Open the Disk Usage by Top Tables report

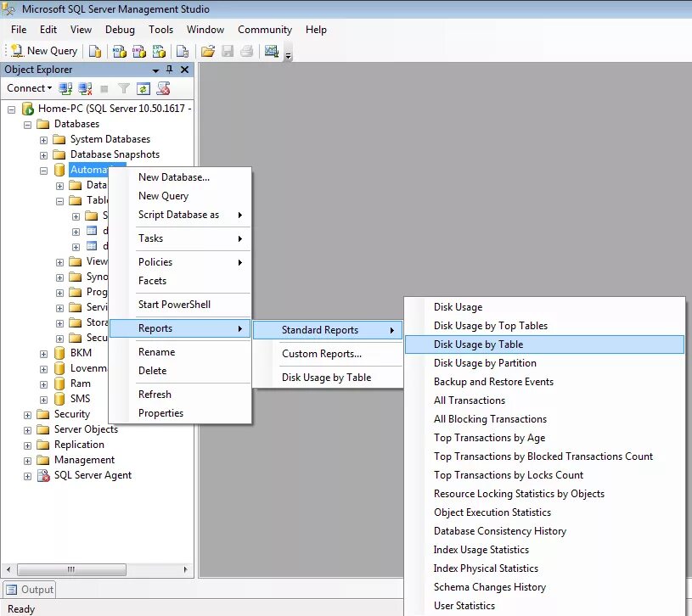coord(544,326)
